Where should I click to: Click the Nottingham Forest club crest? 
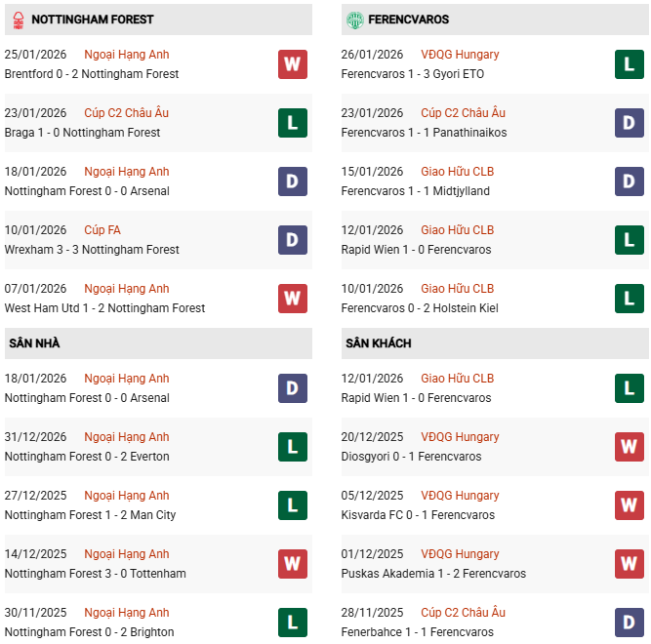tap(16, 20)
